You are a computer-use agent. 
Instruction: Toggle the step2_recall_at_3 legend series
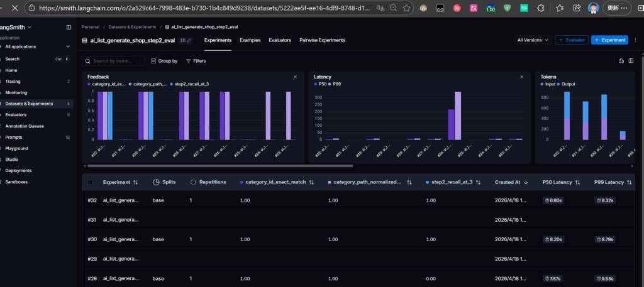(192, 84)
